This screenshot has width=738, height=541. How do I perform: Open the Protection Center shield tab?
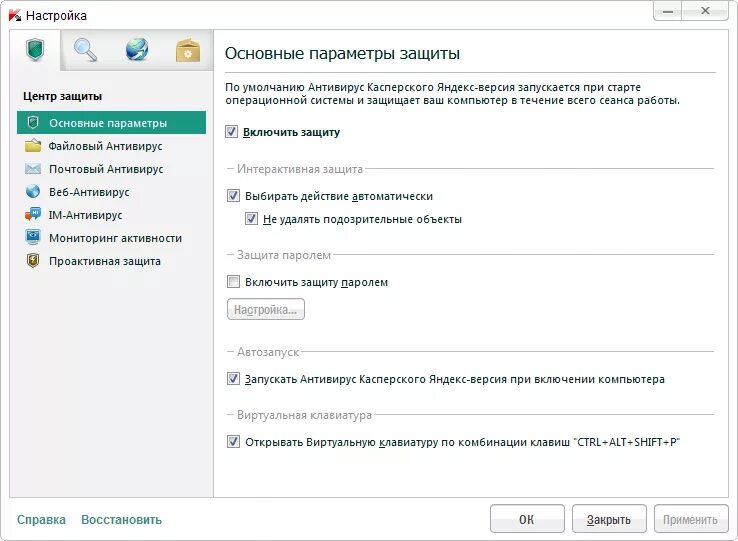(35, 50)
